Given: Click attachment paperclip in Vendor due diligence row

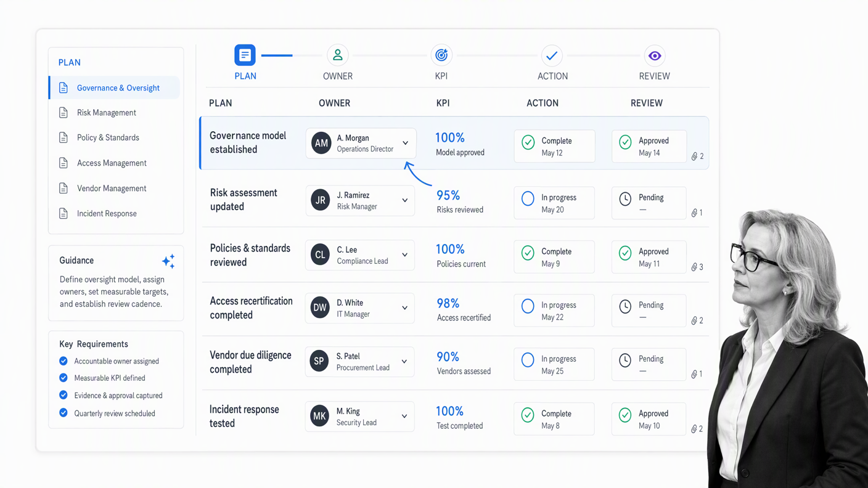Looking at the screenshot, I should pos(694,374).
